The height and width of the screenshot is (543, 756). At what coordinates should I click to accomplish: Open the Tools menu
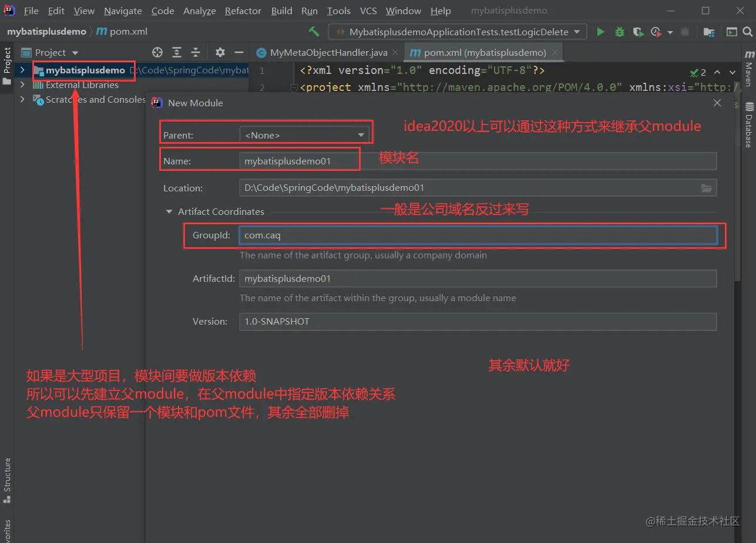click(x=338, y=11)
